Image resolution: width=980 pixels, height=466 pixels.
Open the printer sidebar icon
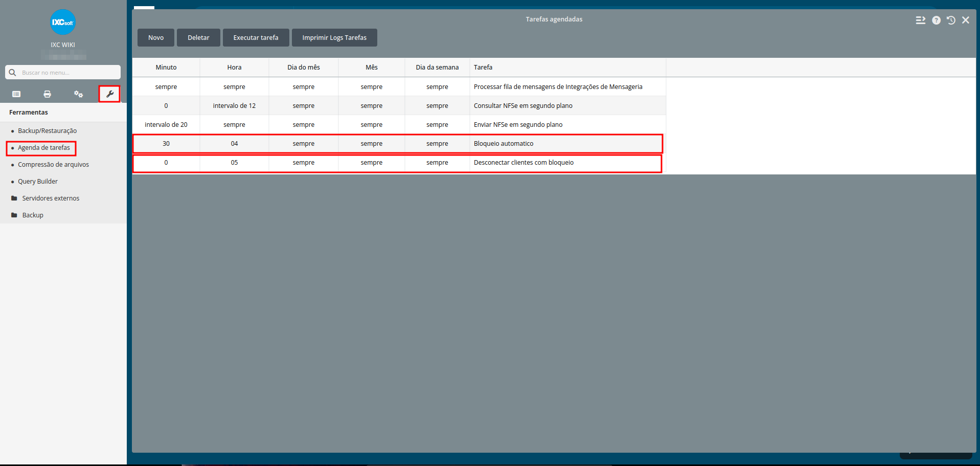click(47, 94)
